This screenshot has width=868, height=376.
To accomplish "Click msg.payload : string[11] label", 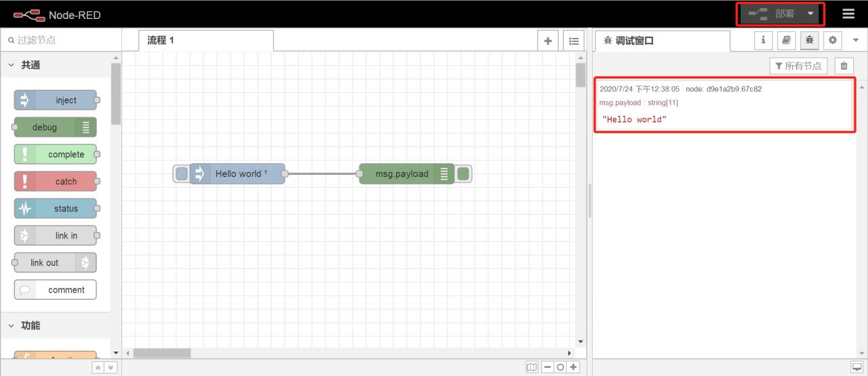I will (639, 103).
